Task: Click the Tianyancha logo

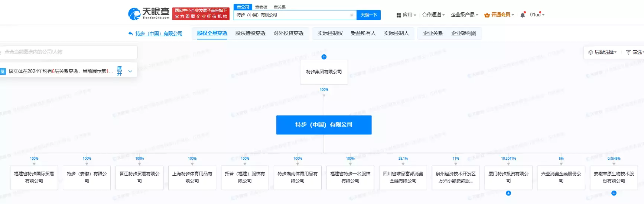Action: coord(149,14)
